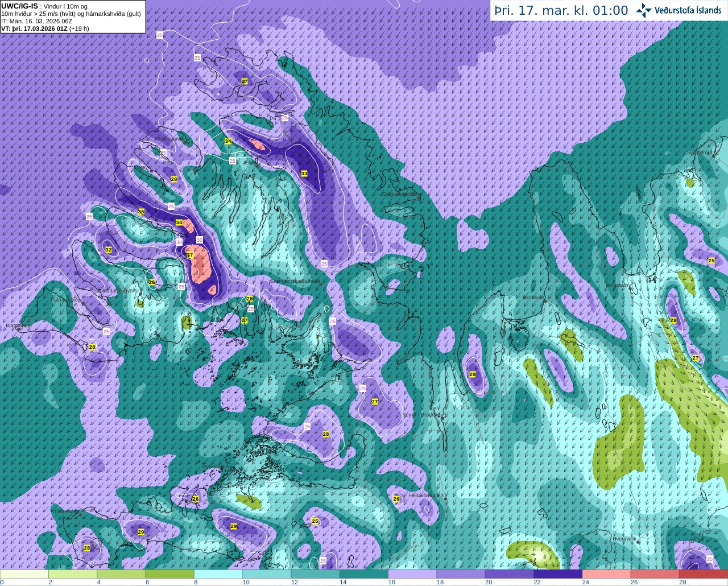Select the UWC/IG-IS model title line
Viewport: 728px width, 586px height.
pyautogui.click(x=44, y=6)
